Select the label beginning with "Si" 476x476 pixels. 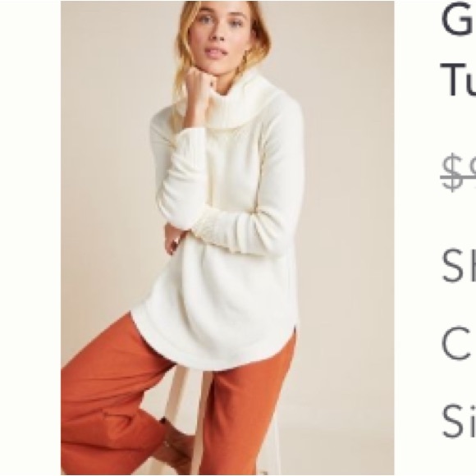coord(459,421)
